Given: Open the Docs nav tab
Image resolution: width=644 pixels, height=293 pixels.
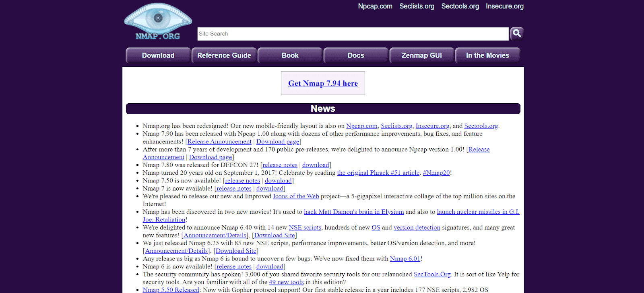Looking at the screenshot, I should [356, 55].
